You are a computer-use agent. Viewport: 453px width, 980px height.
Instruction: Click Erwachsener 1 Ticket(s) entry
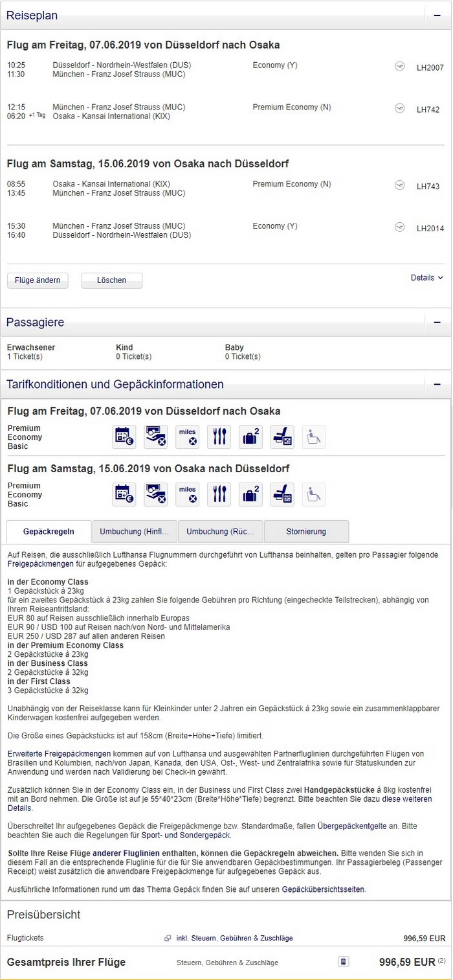pos(31,352)
